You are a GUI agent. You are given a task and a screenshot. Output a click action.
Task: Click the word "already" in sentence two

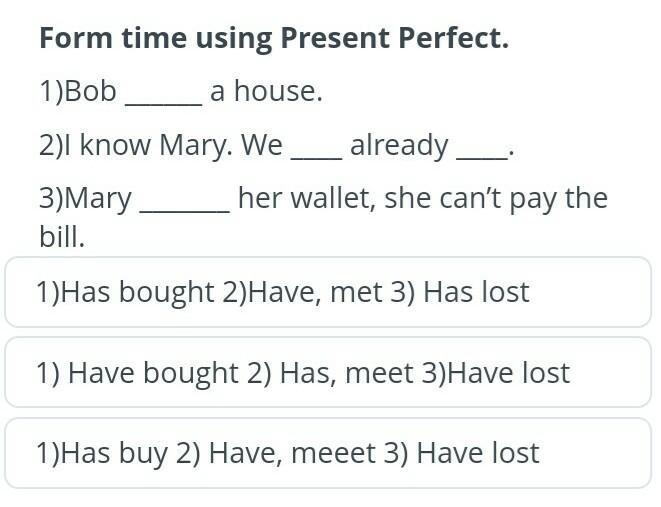point(399,146)
